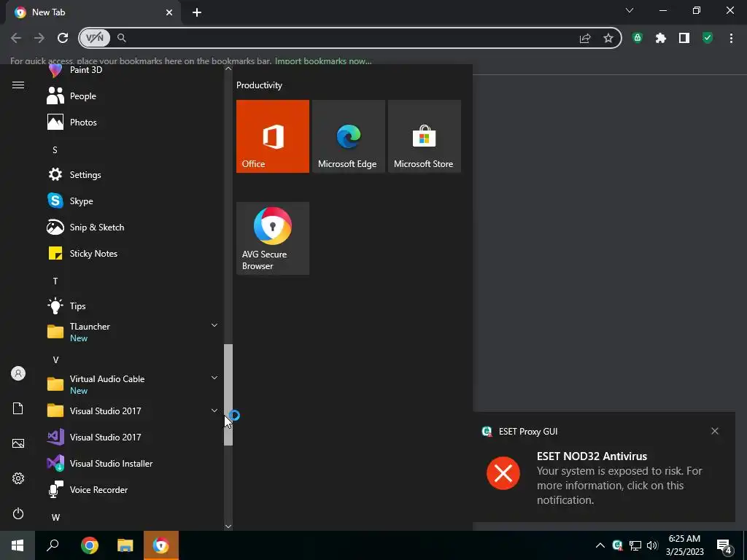Click Import bookmarks now link

[x=323, y=61]
